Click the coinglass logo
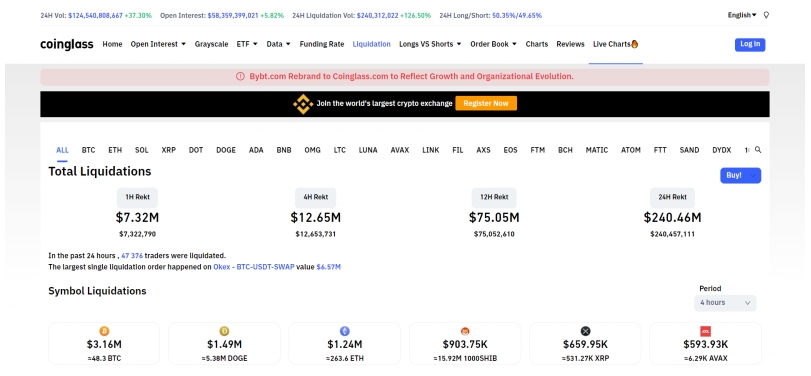The height and width of the screenshot is (376, 811). 67,44
